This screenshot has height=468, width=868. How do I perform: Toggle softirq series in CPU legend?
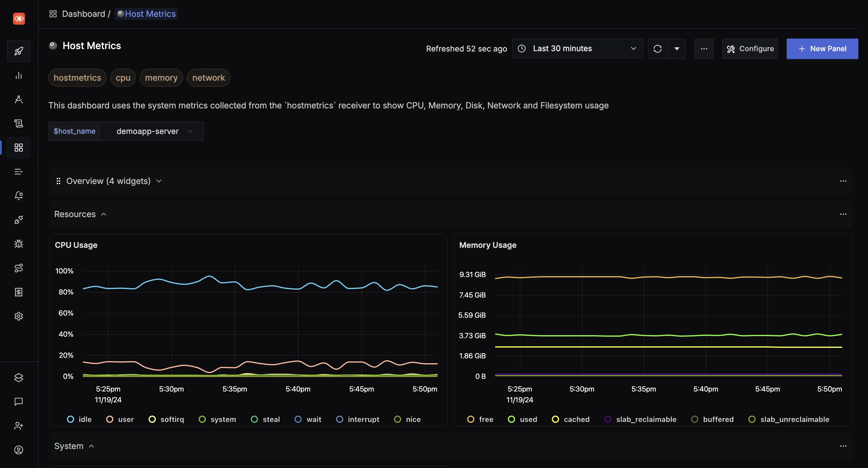tap(166, 420)
